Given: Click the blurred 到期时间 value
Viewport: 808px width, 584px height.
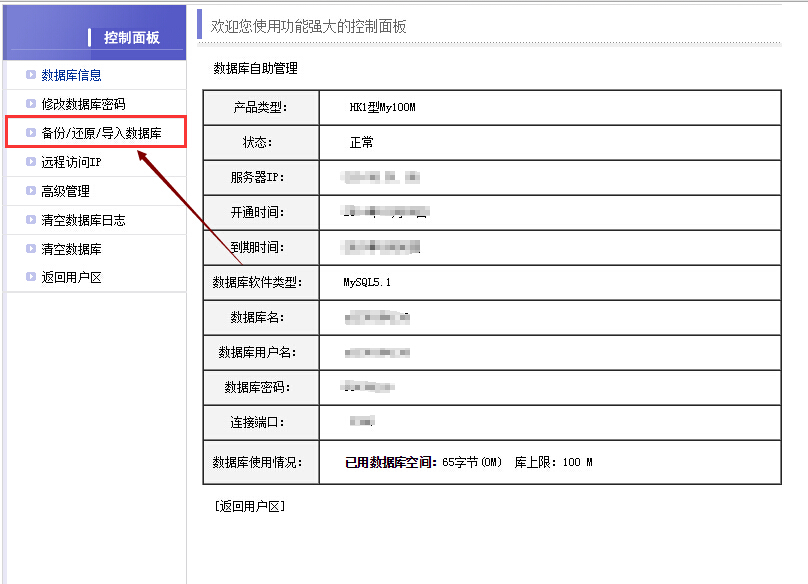Looking at the screenshot, I should point(380,247).
